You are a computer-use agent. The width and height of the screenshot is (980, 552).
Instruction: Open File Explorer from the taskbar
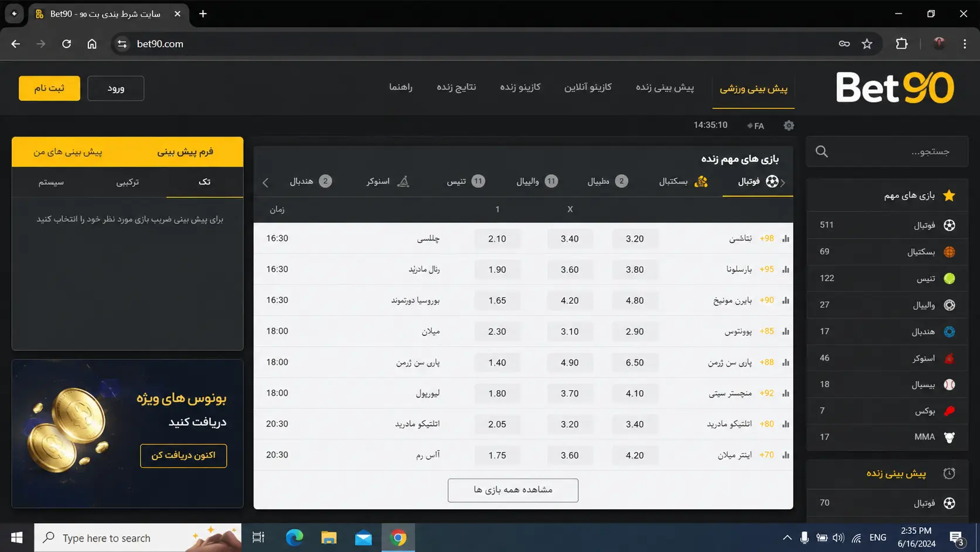pyautogui.click(x=329, y=538)
